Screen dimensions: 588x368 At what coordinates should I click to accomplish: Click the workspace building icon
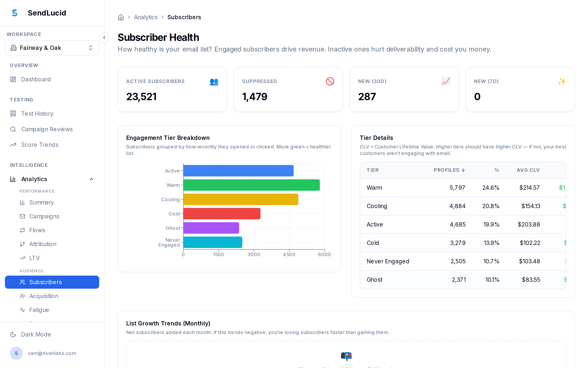(14, 48)
